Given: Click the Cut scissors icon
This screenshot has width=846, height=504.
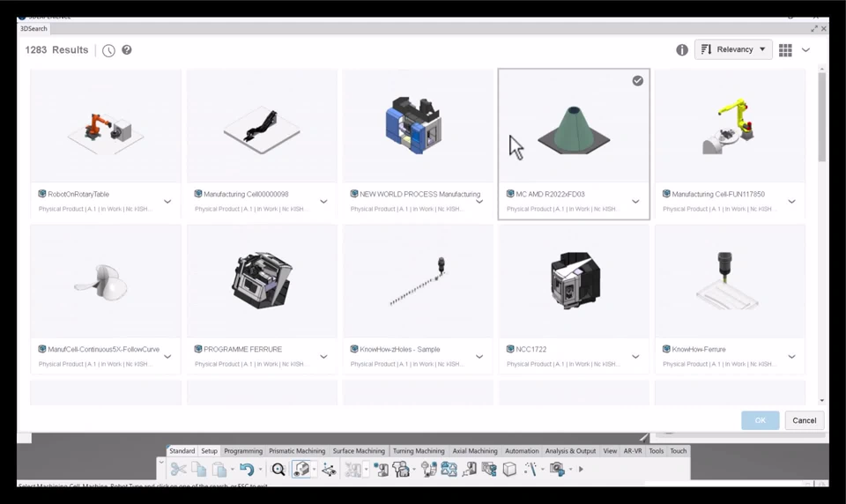Looking at the screenshot, I should click(178, 470).
